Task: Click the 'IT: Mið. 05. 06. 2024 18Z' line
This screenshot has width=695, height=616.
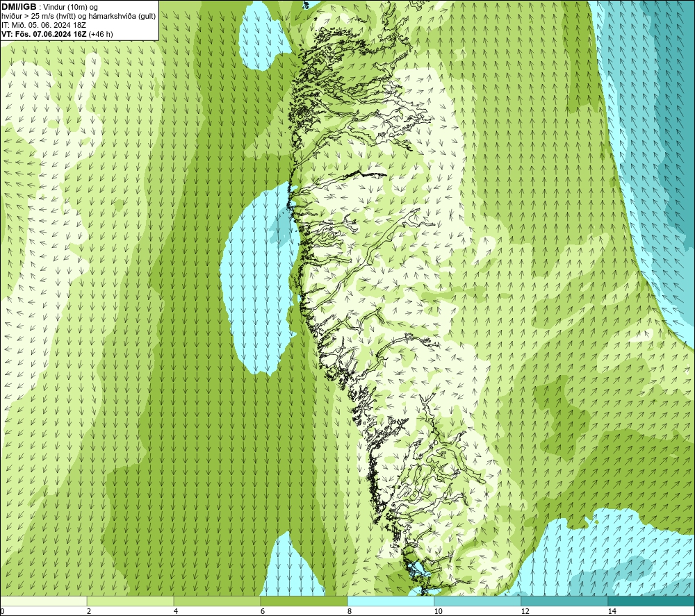Action: [x=44, y=25]
